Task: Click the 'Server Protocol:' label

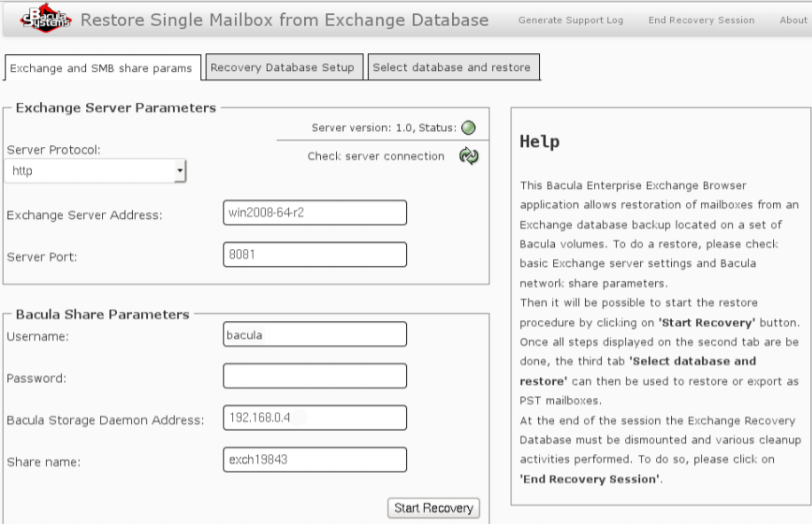Action: [x=54, y=150]
